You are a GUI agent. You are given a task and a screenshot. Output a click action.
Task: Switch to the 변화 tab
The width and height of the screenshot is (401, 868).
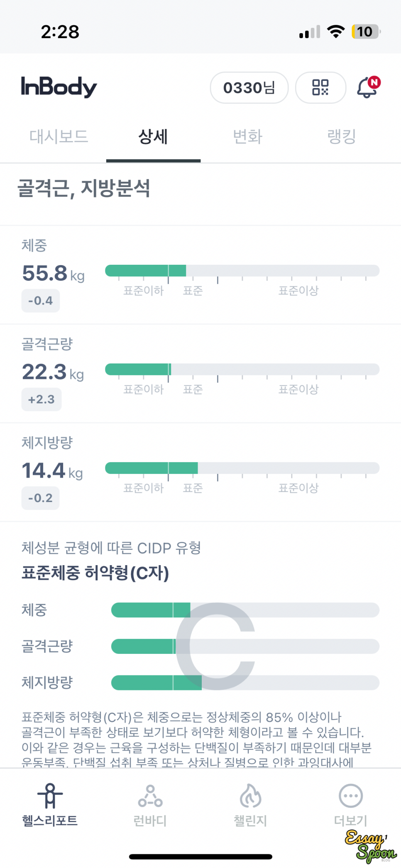[x=248, y=137]
